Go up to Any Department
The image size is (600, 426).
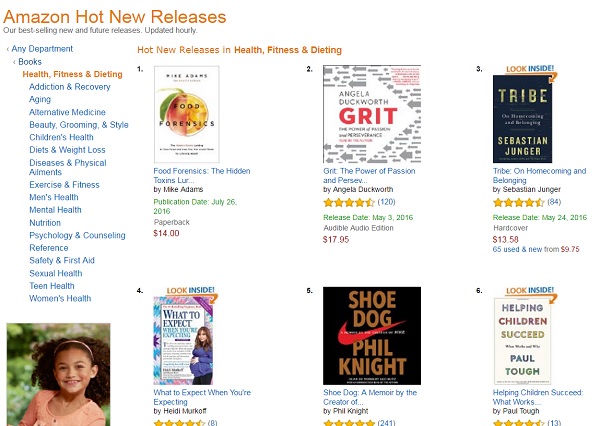pos(42,49)
